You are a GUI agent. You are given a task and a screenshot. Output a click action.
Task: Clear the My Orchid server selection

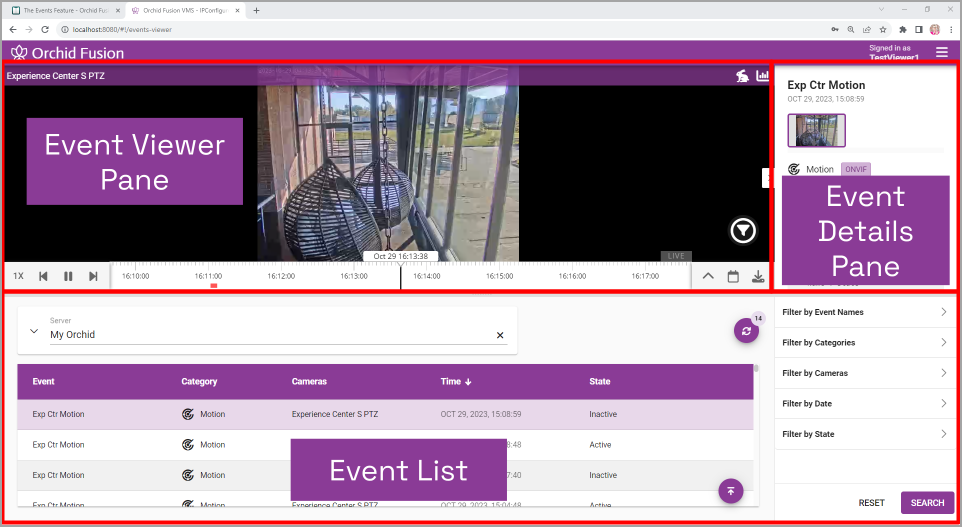point(500,335)
